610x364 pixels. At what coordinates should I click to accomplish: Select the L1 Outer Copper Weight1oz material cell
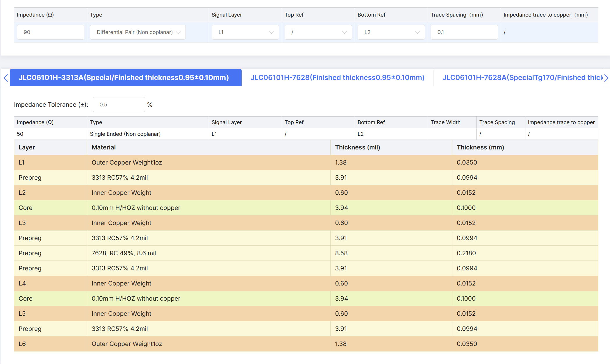point(208,163)
